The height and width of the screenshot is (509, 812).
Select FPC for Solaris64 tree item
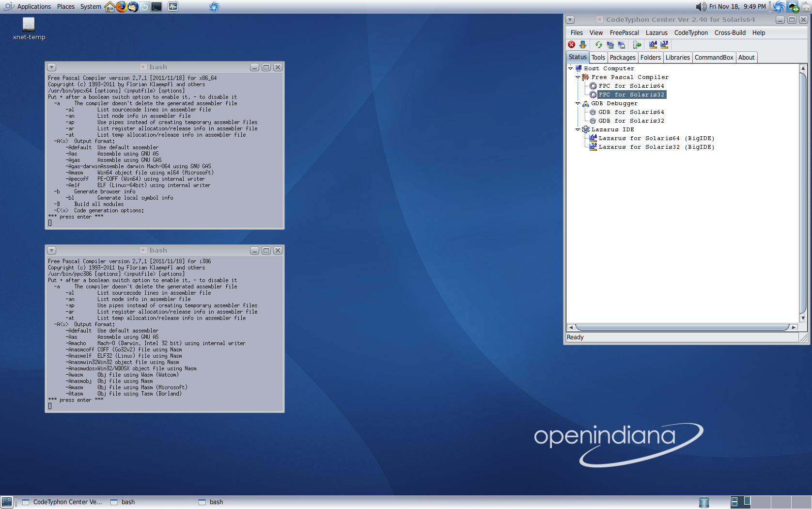631,86
